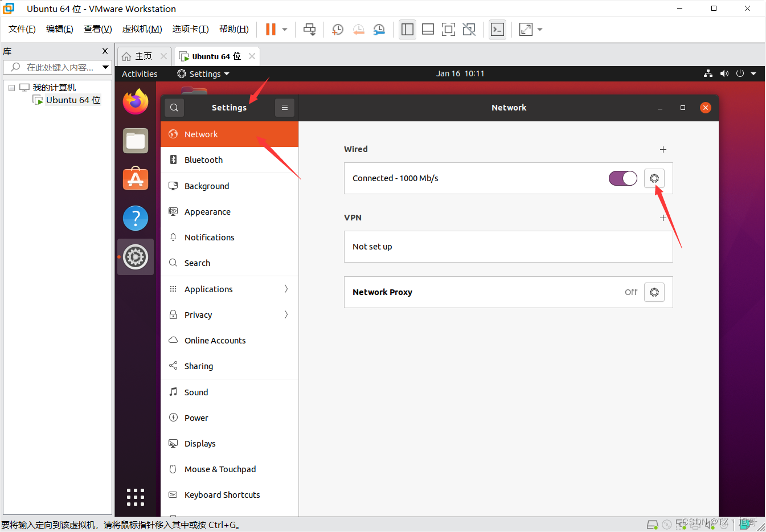This screenshot has height=532, width=766.
Task: Open the 查看(V) menu
Action: coord(98,29)
